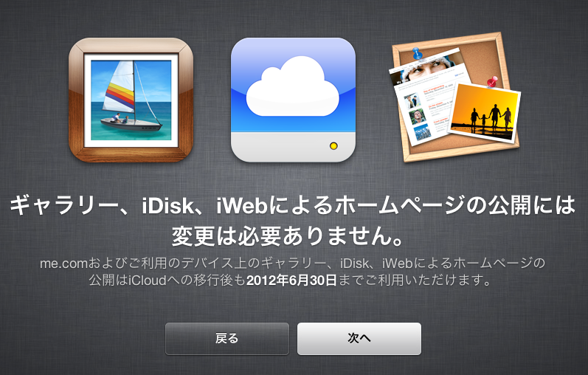The image size is (588, 375).
Task: Click the white cloud on iDisk icon
Action: coord(293,86)
